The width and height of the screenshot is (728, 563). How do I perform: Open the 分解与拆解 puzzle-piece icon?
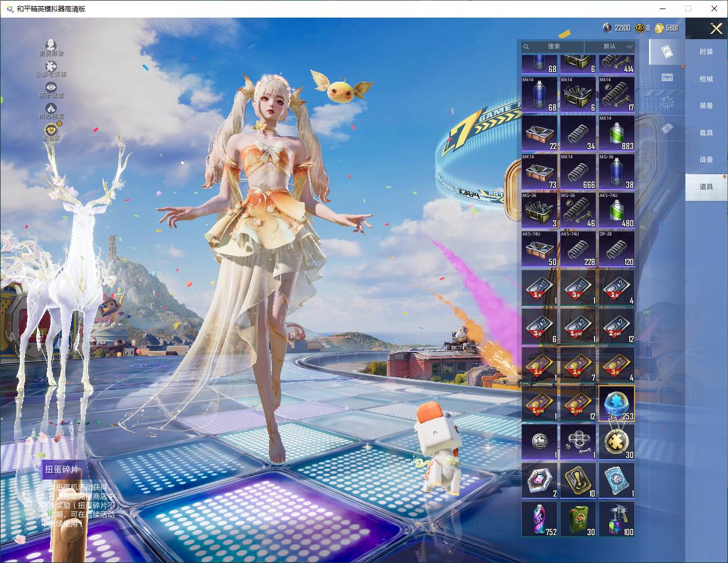[x=51, y=69]
